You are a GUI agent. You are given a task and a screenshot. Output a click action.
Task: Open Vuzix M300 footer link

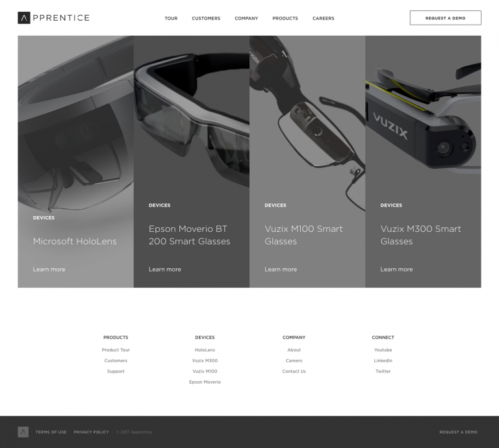pyautogui.click(x=205, y=360)
